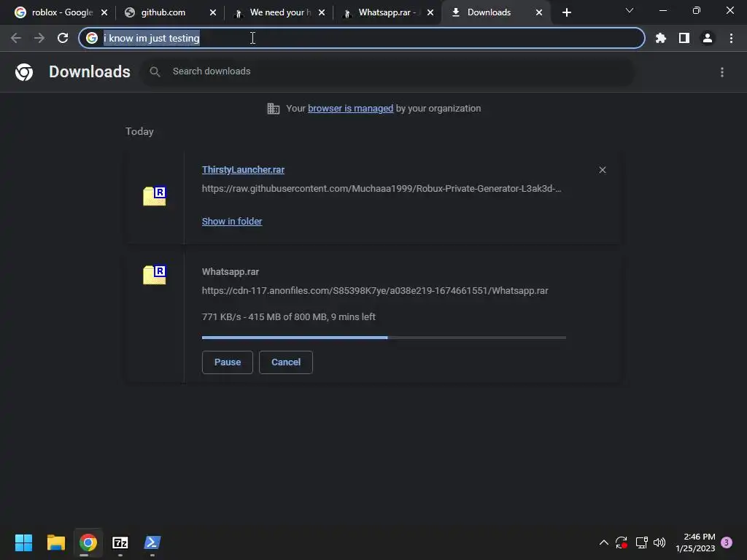Open a new tab with plus button
The height and width of the screenshot is (560, 747).
pyautogui.click(x=566, y=12)
